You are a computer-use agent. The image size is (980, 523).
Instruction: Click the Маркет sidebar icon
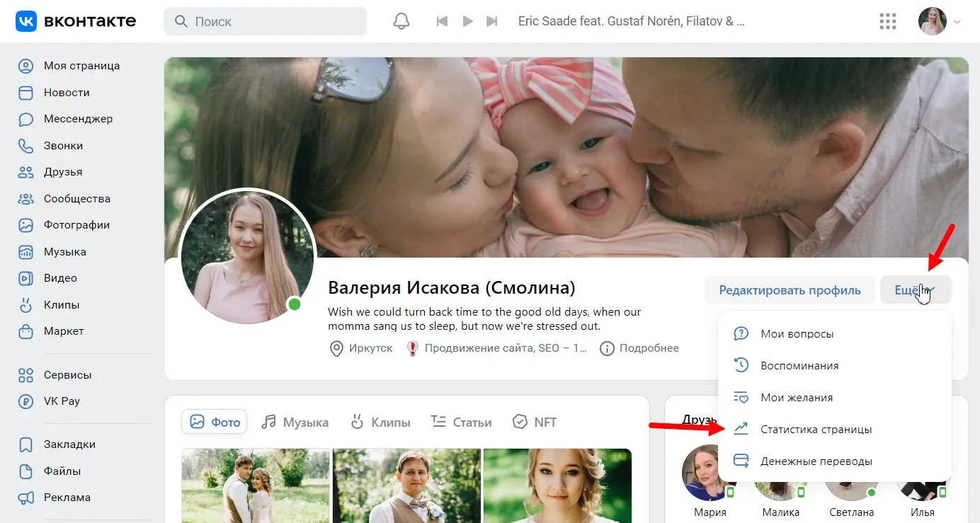coord(26,331)
